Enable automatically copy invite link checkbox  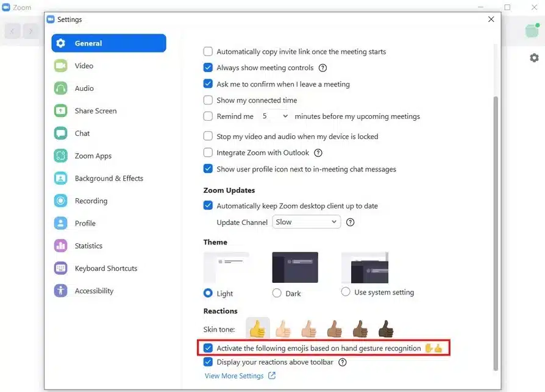[x=208, y=51]
